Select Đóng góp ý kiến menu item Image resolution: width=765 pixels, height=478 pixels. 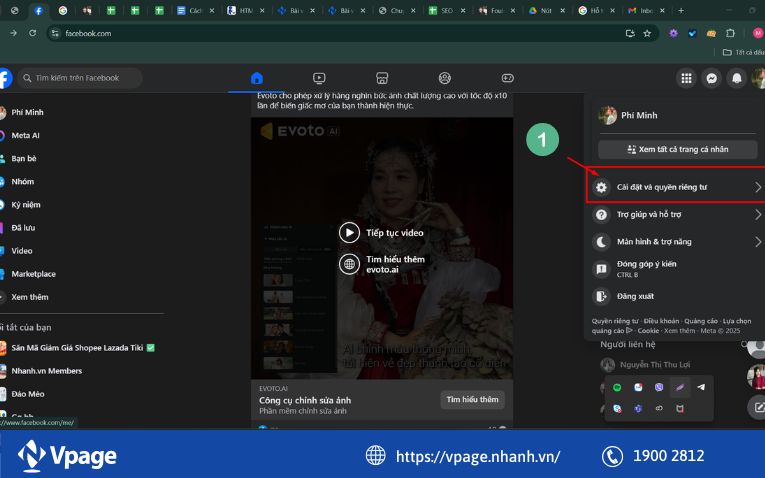pyautogui.click(x=677, y=269)
